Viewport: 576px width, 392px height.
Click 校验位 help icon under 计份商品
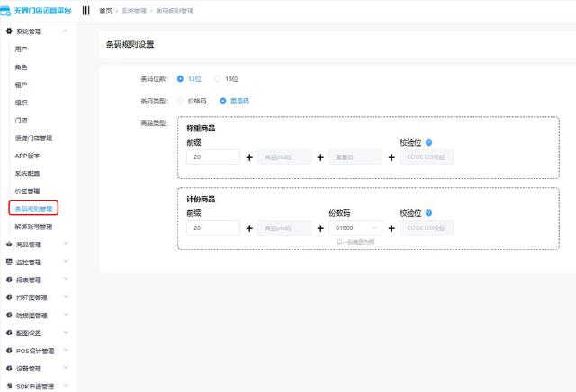(x=428, y=213)
